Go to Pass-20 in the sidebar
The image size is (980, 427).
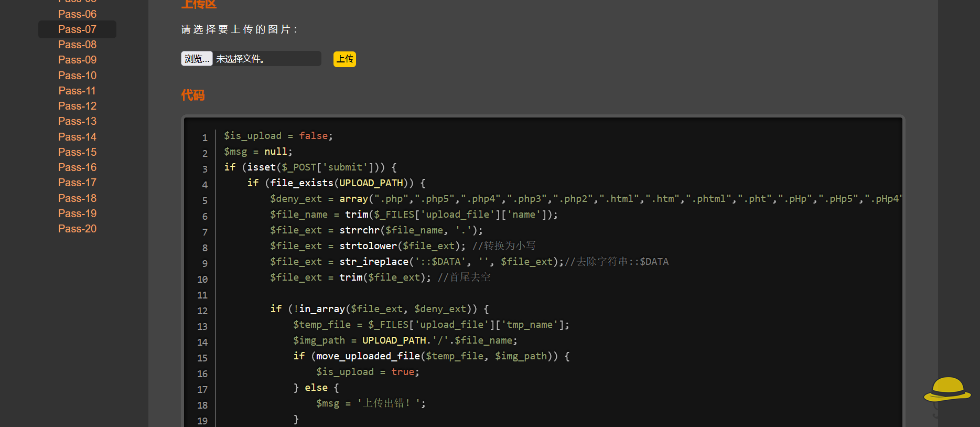click(77, 229)
